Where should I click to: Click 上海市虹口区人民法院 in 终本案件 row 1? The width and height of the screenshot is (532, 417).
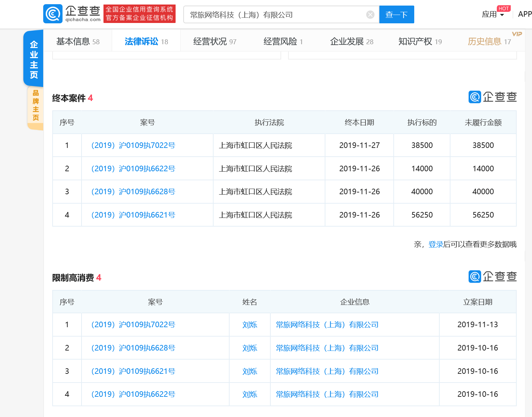255,145
